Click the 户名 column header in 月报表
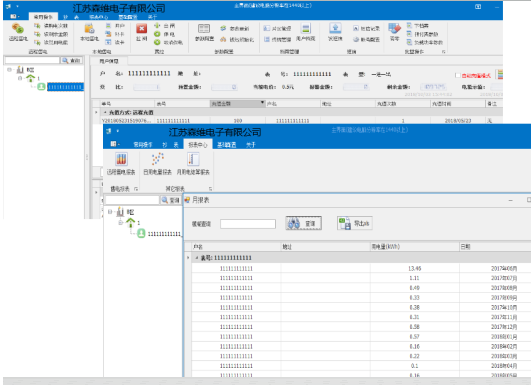 click(x=236, y=247)
